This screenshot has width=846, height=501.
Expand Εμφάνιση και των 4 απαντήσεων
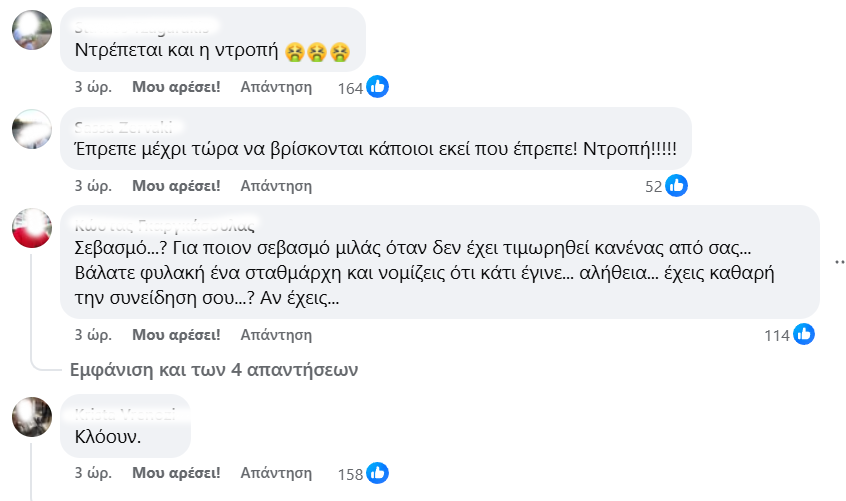click(x=213, y=369)
